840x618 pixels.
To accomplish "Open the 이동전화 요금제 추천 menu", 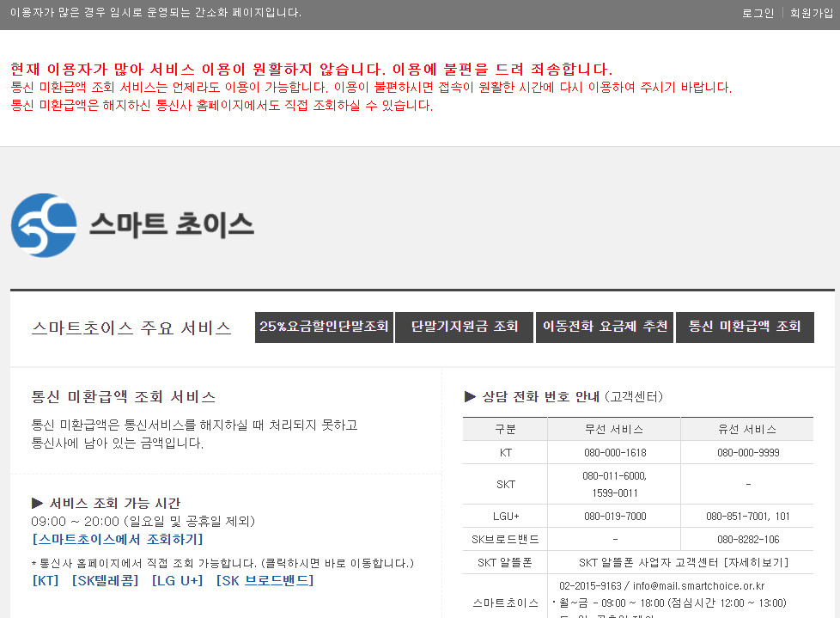I will [605, 327].
